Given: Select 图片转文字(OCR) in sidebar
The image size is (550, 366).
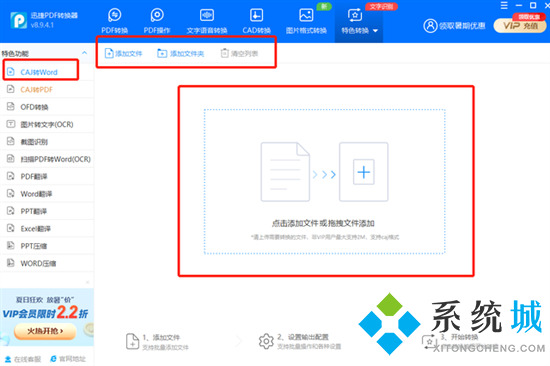Looking at the screenshot, I should 47,124.
